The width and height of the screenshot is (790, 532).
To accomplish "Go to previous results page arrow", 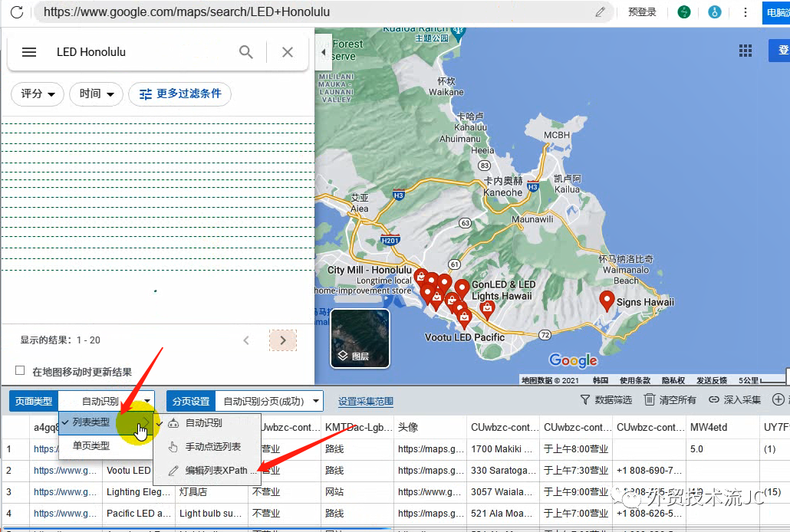I will (246, 340).
